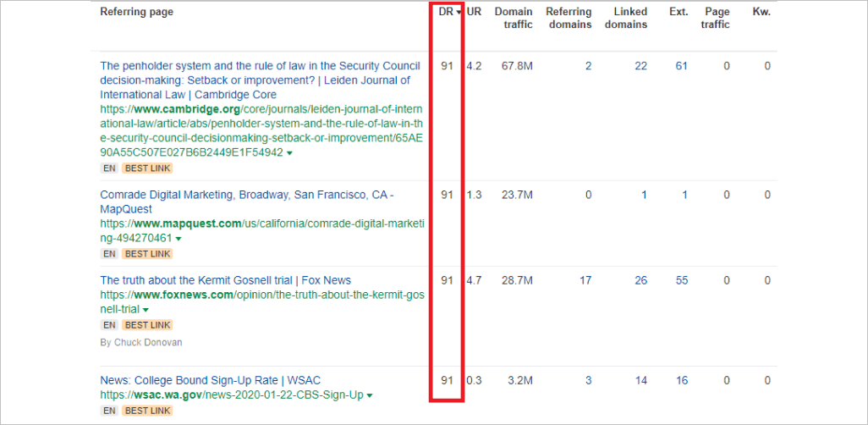868x425 pixels.
Task: Click EN language tag on WSAC row
Action: (109, 411)
